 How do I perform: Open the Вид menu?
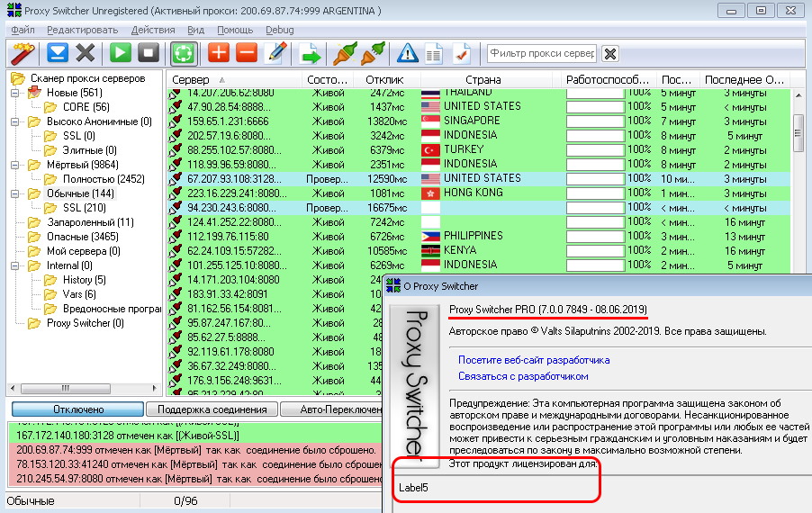[195, 30]
